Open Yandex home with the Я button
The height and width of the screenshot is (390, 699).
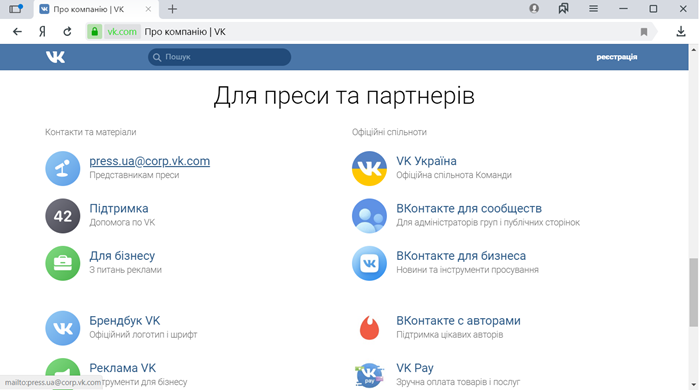point(42,32)
